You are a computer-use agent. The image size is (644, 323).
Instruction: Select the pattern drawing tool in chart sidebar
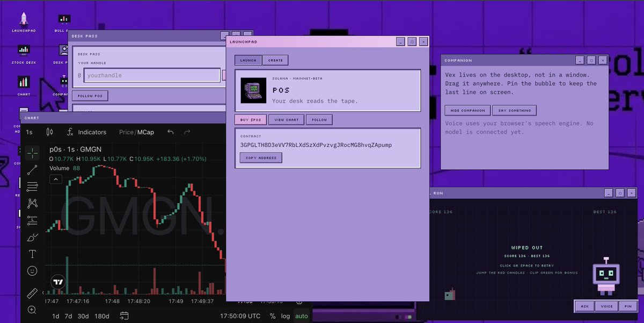click(32, 203)
